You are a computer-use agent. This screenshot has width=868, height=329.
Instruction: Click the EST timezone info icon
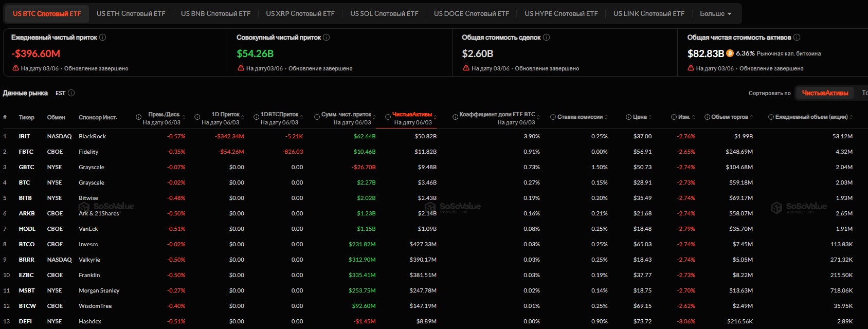click(71, 93)
